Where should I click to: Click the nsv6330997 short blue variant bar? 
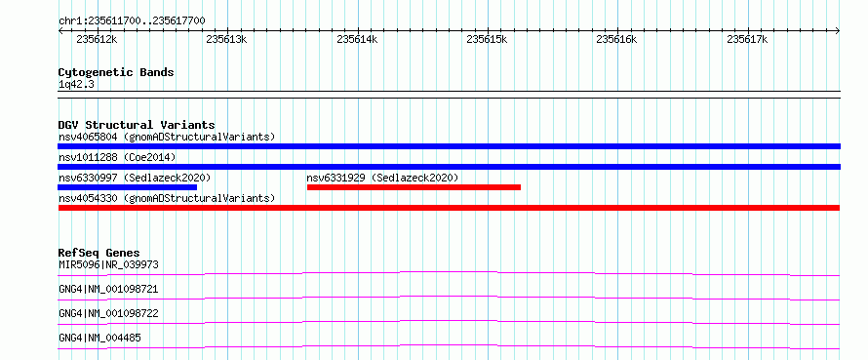point(128,187)
